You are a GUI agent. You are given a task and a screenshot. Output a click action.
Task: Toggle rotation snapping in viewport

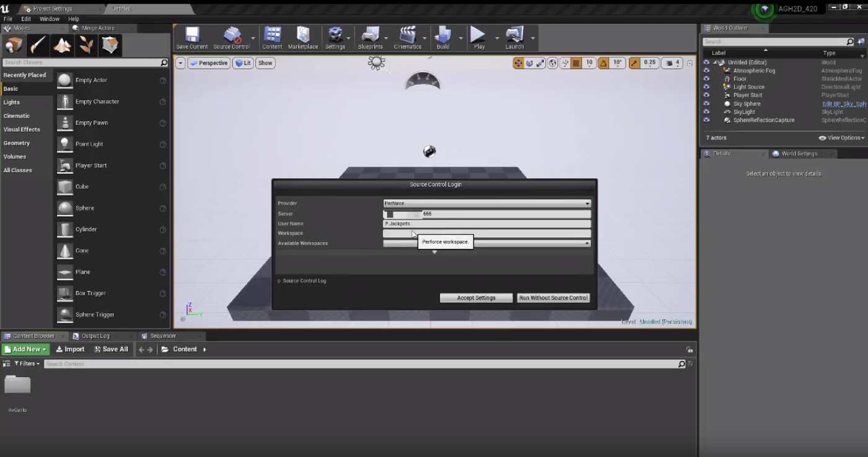click(x=603, y=63)
